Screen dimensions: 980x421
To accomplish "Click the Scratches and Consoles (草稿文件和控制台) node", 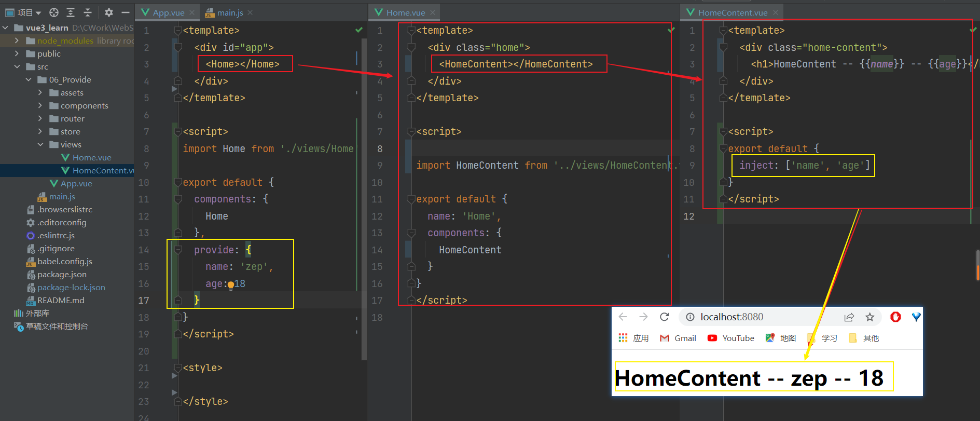I will [x=51, y=326].
